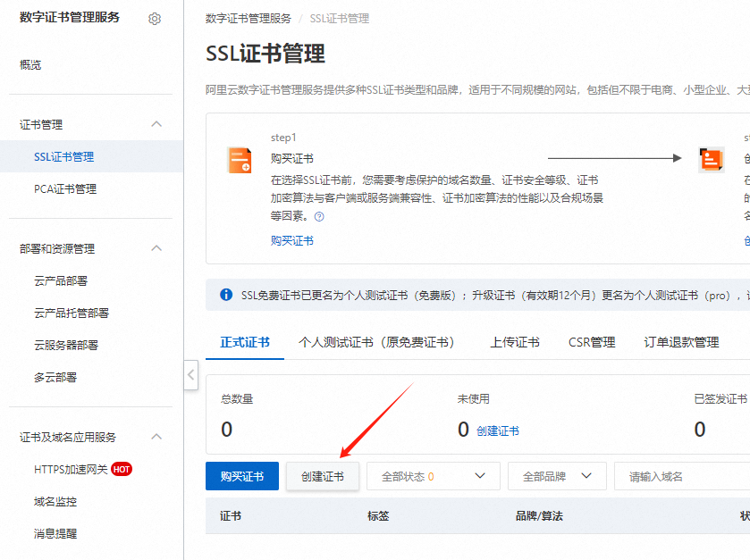Click SSL证书管理 in the breadcrumb
Screen dimensions: 750x560
[340, 19]
